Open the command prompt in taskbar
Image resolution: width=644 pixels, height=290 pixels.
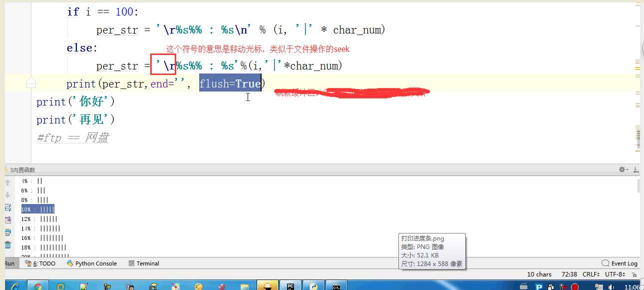pos(337,286)
